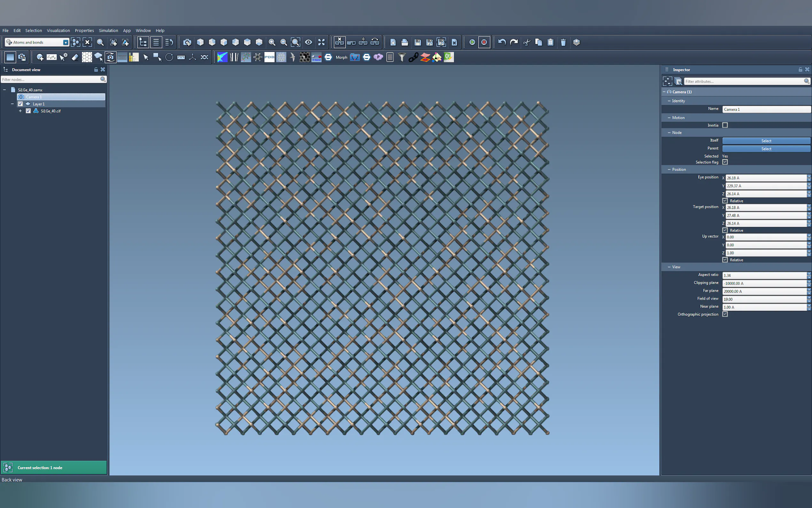Toggle the Inertia checkbox
Image resolution: width=812 pixels, height=508 pixels.
(725, 125)
